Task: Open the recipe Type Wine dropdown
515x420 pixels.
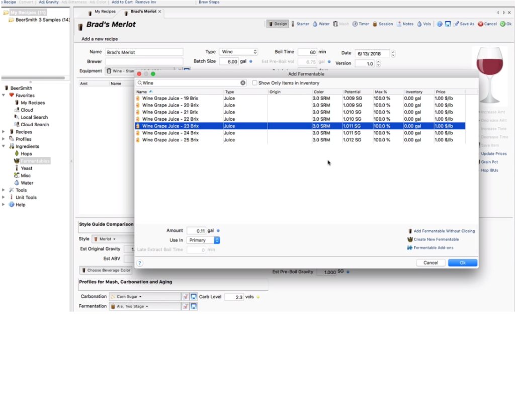Action: 238,52
